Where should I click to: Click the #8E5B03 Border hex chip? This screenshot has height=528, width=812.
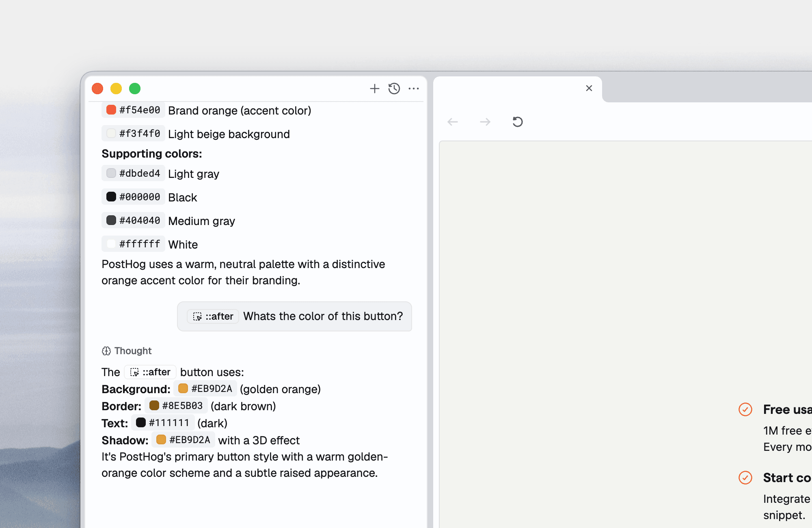point(176,405)
